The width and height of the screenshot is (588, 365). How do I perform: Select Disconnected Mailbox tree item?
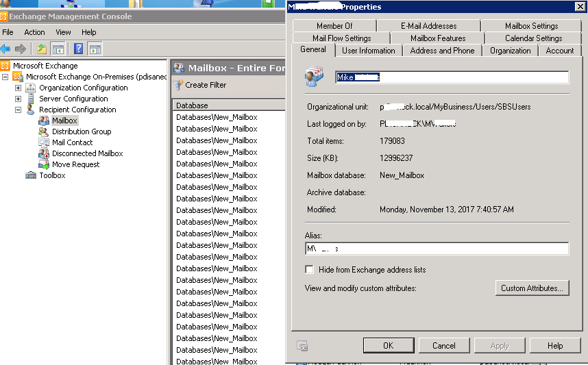(87, 153)
